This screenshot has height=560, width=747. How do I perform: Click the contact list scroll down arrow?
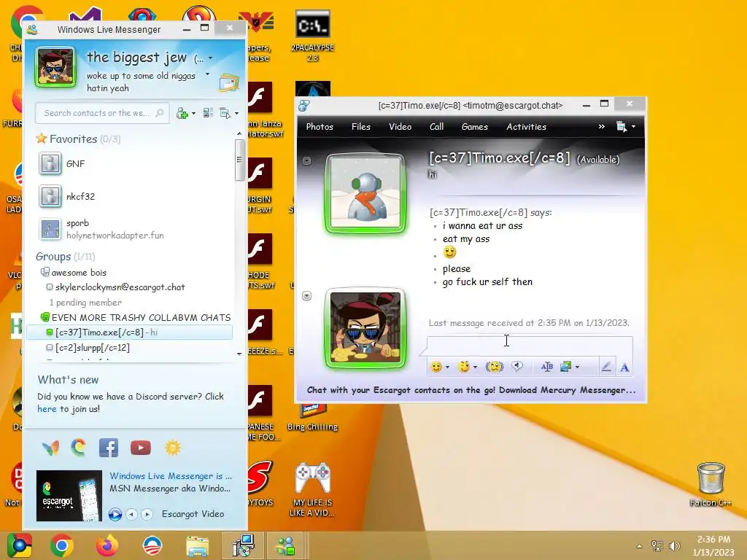coord(239,354)
